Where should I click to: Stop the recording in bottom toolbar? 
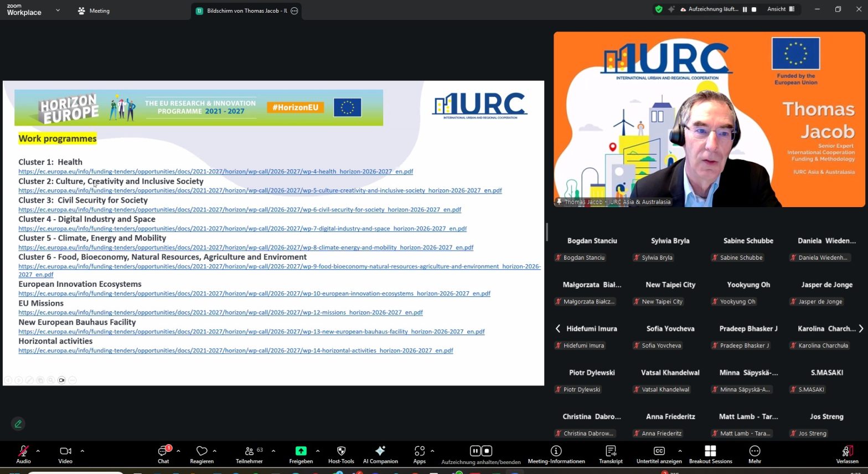coord(487,451)
